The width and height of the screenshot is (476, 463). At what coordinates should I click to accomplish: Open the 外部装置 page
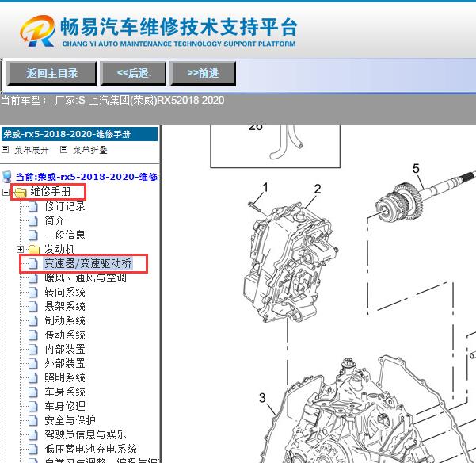[x=65, y=363]
